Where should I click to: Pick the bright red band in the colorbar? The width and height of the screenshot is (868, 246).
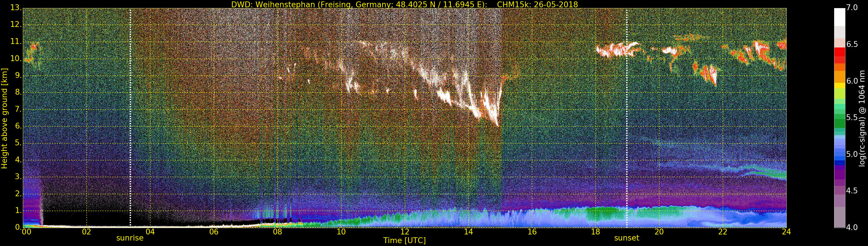tap(839, 52)
